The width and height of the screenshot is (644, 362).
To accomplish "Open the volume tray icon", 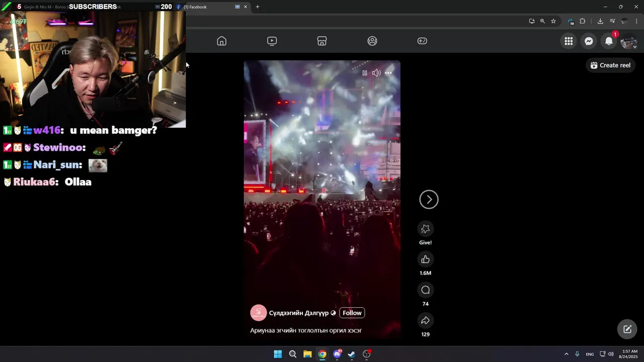I will click(x=611, y=354).
